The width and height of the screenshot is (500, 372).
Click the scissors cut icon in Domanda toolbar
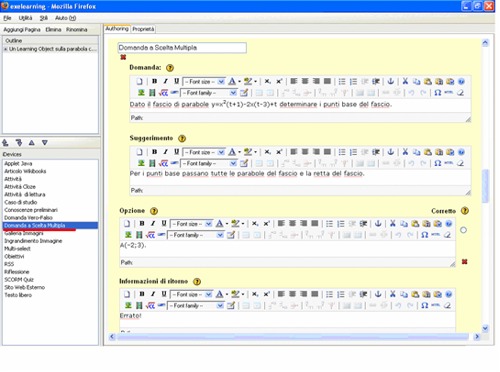click(405, 81)
